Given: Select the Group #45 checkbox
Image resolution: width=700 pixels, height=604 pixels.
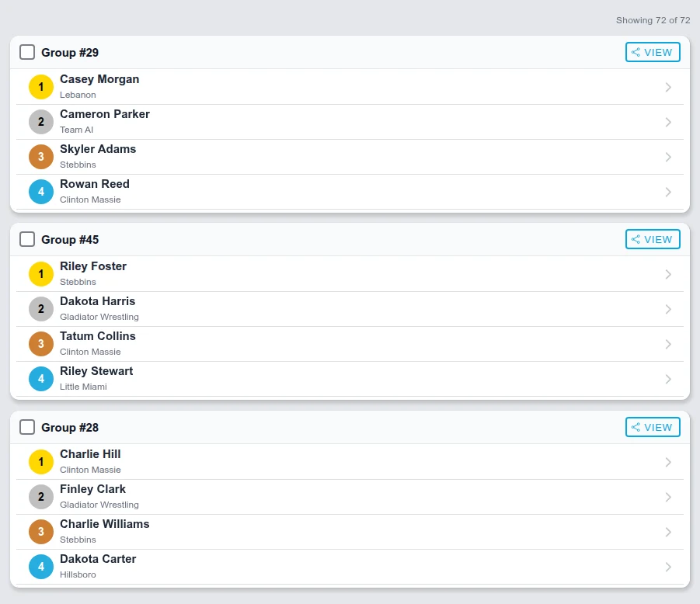Looking at the screenshot, I should (x=27, y=239).
